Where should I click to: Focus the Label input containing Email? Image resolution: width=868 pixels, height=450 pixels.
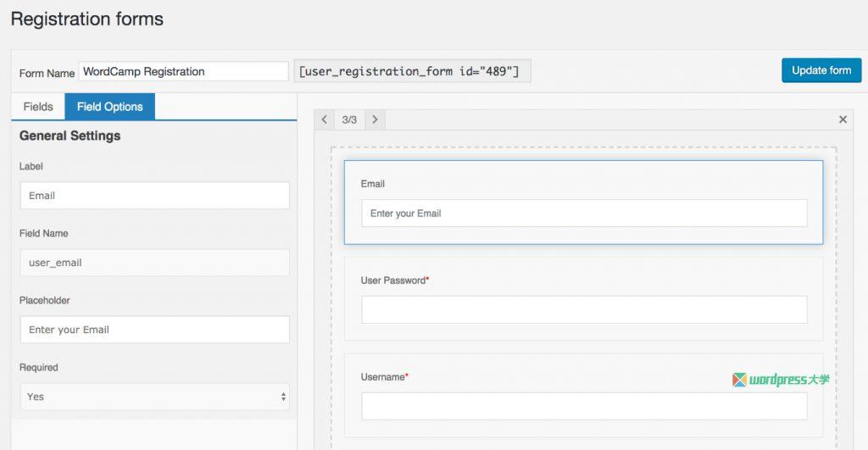pos(154,196)
